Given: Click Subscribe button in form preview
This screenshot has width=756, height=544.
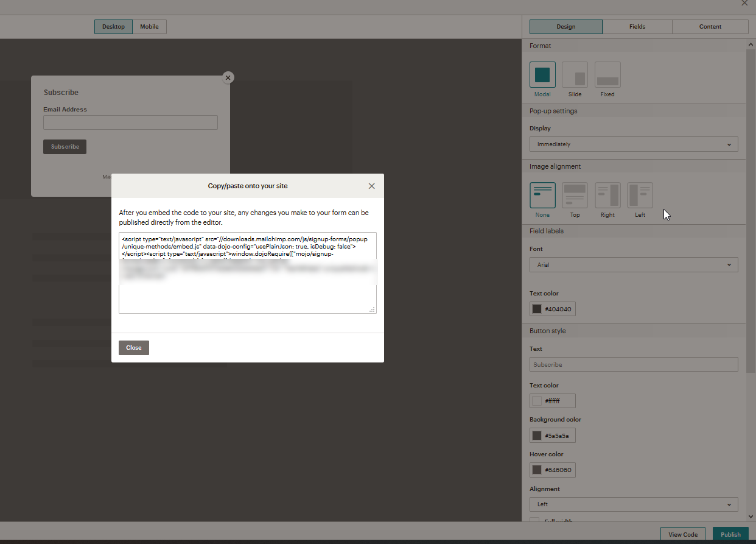Looking at the screenshot, I should pos(65,147).
